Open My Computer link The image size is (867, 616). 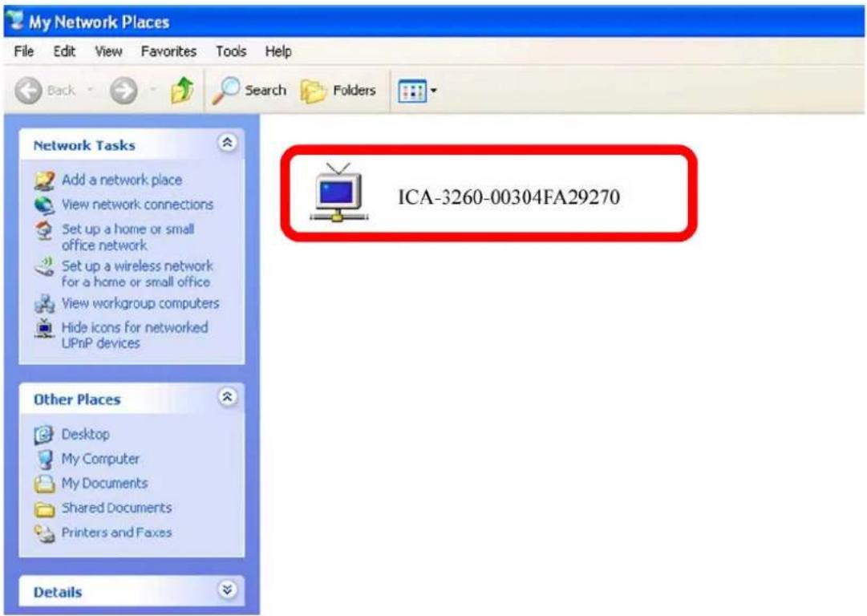[100, 459]
